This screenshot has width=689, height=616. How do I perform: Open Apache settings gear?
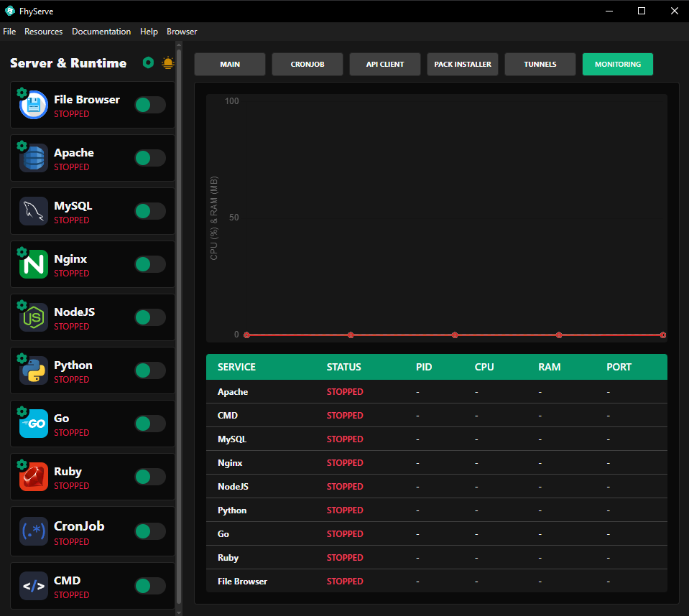pyautogui.click(x=22, y=146)
